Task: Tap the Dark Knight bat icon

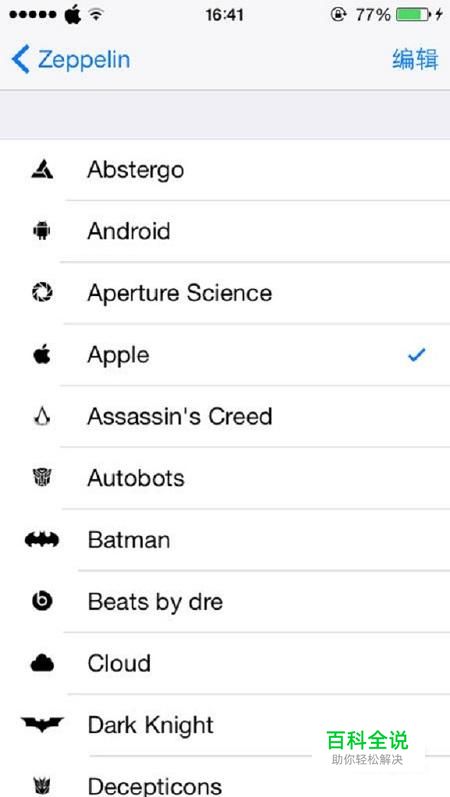Action: 42,725
